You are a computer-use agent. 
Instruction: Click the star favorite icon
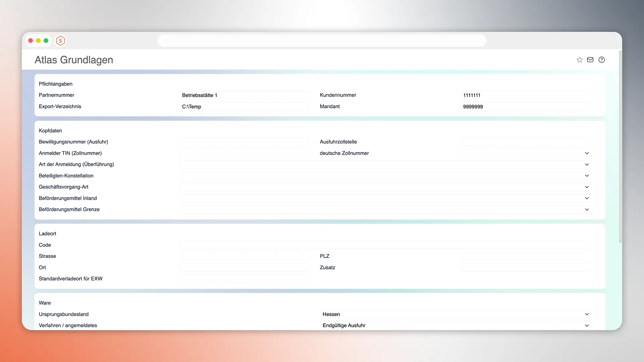pos(580,60)
